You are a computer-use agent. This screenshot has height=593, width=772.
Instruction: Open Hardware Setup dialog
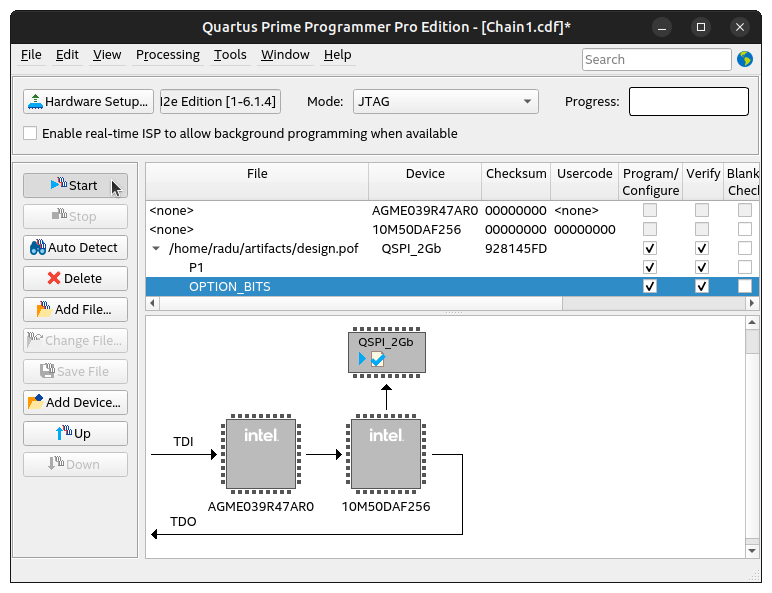pos(88,101)
